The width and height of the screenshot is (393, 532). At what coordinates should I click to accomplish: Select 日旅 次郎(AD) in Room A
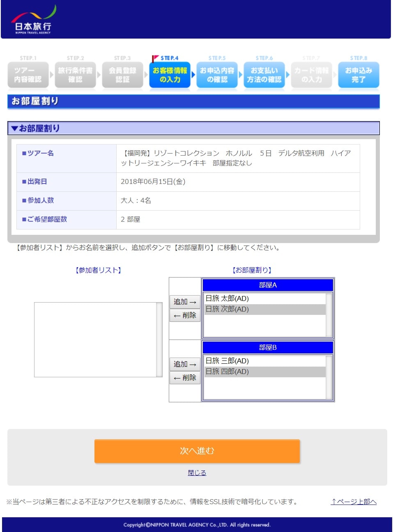point(227,309)
